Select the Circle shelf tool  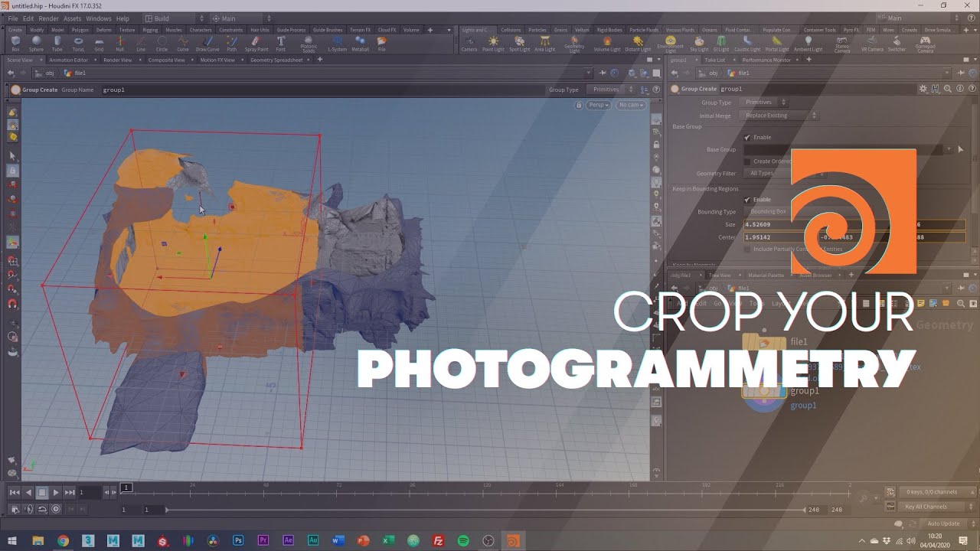coord(162,43)
